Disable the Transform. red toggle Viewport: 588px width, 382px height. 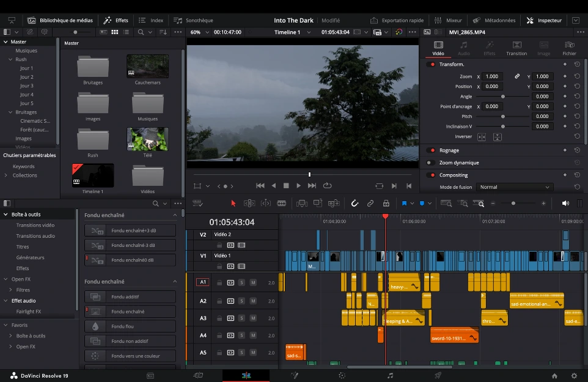tap(432, 64)
